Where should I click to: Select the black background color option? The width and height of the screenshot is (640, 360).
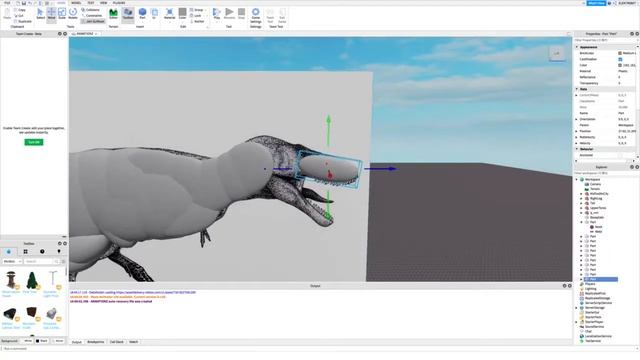42,341
